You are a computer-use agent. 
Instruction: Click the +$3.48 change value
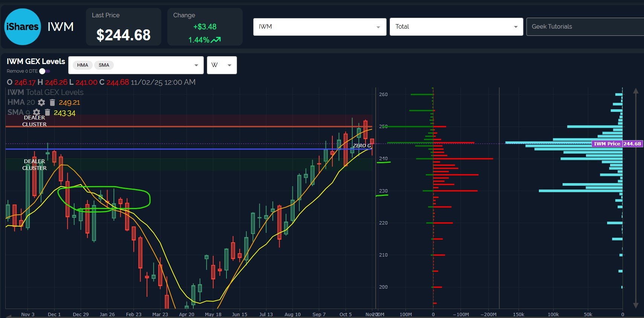tap(205, 27)
